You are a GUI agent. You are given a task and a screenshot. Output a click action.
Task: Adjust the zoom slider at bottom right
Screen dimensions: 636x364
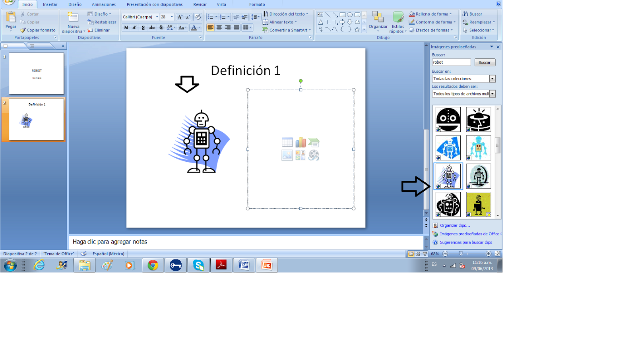(x=461, y=253)
